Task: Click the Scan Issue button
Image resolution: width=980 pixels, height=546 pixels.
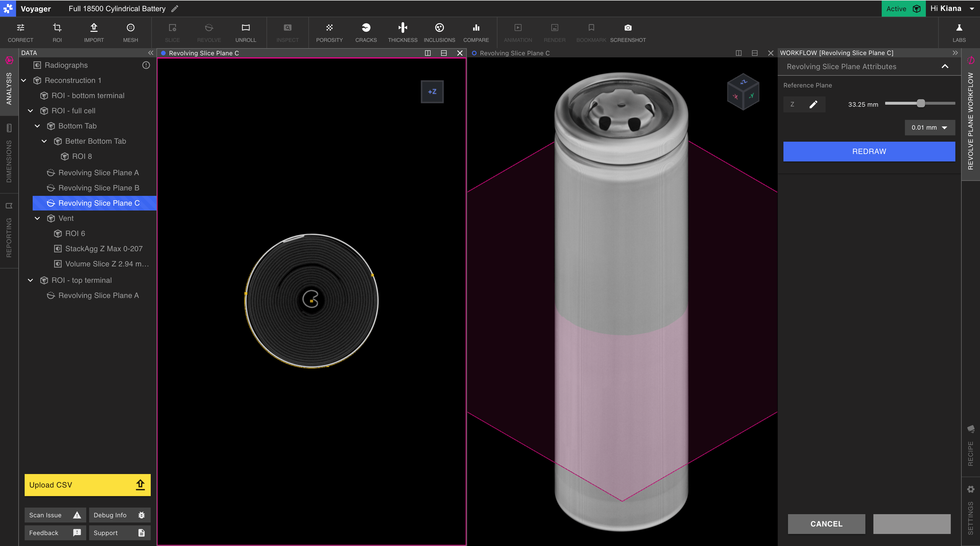Action: point(55,515)
